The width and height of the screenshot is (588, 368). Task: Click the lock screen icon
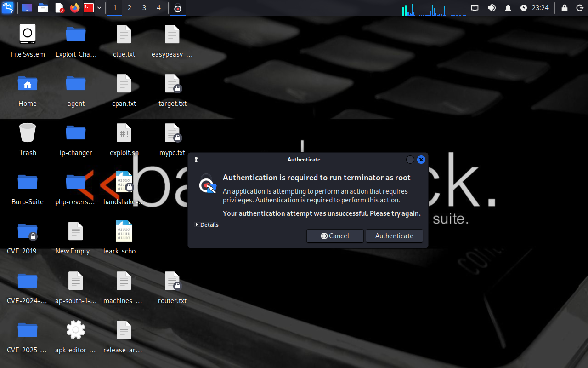pos(565,8)
